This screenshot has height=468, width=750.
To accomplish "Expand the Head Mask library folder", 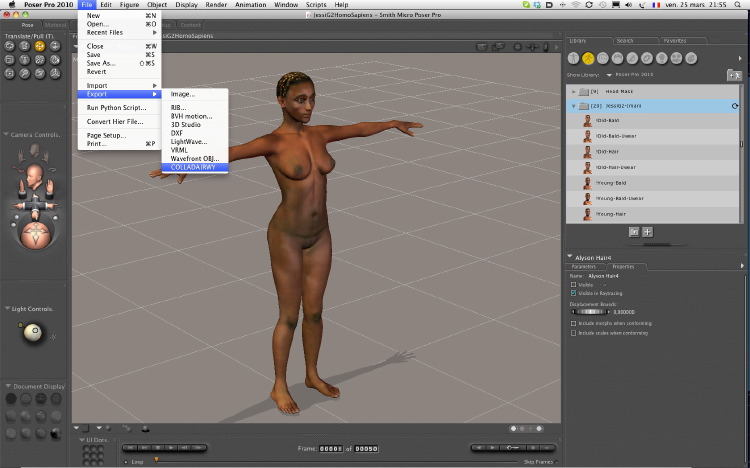I will click(573, 91).
